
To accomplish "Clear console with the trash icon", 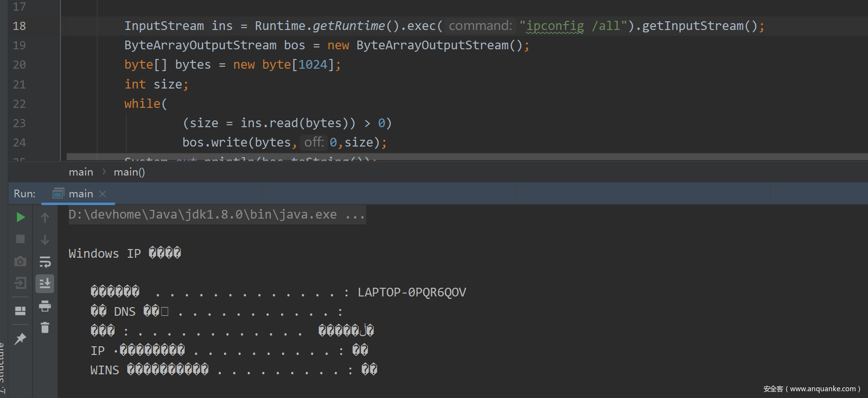I will (x=45, y=328).
